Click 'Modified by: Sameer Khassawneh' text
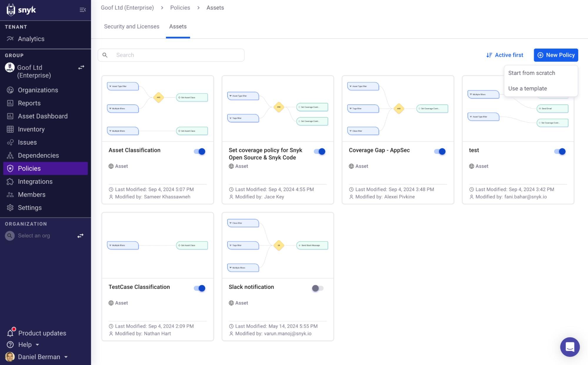 click(x=152, y=197)
